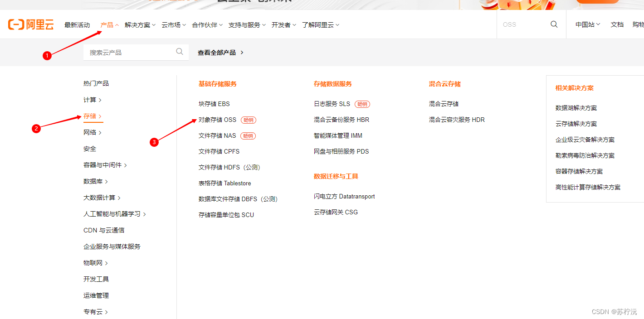Click the 存储数据服务 heading
644x319 pixels.
[x=333, y=84]
